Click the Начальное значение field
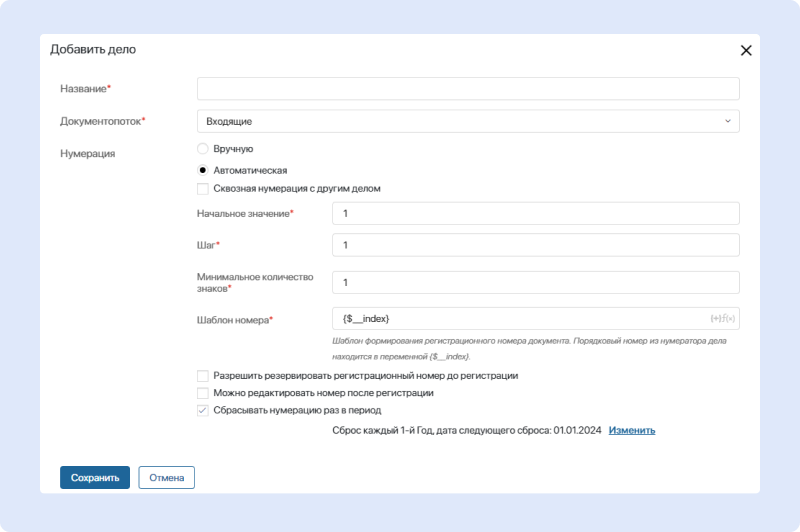The width and height of the screenshot is (800, 532). [x=534, y=214]
